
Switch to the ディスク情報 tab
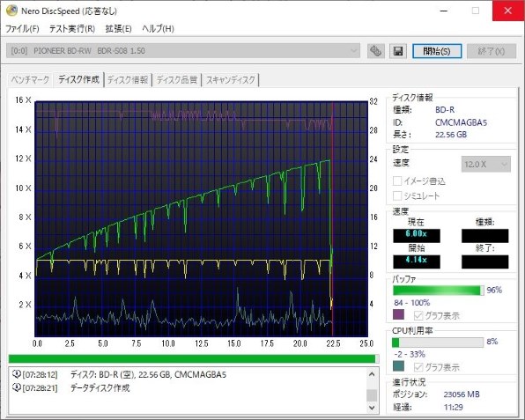coord(128,80)
